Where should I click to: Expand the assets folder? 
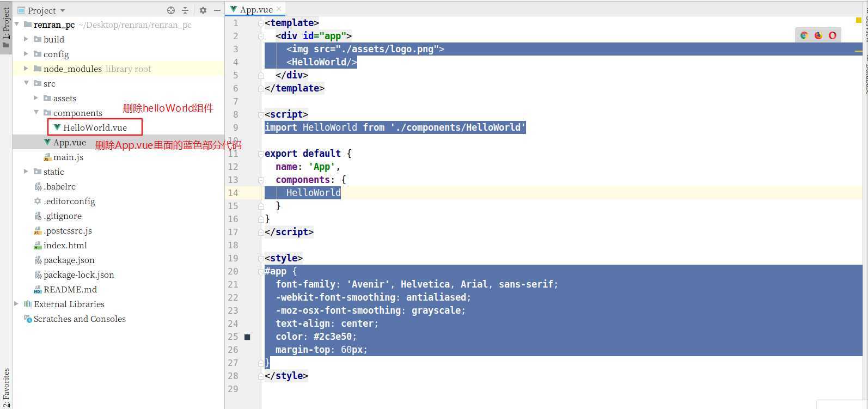click(36, 98)
